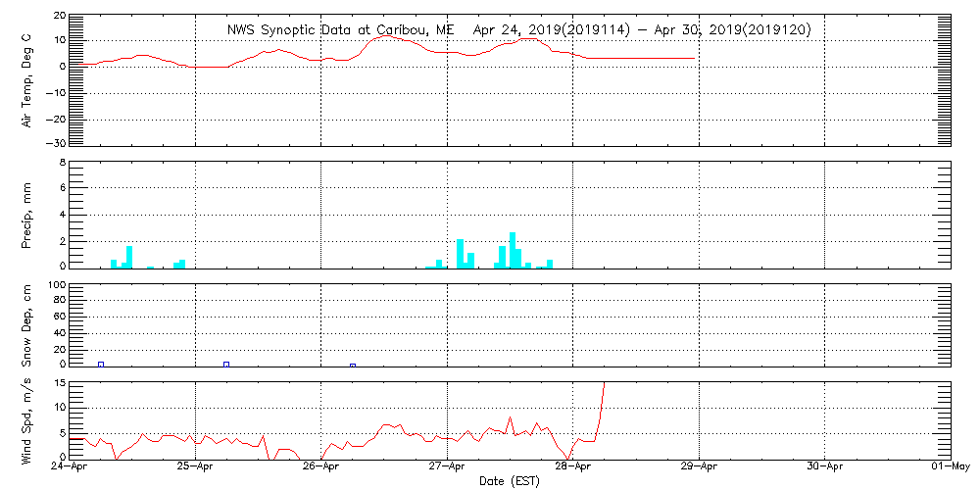The width and height of the screenshot is (980, 490).
Task: Select the blue snow depth marker after 25-Apr
Action: (226, 365)
